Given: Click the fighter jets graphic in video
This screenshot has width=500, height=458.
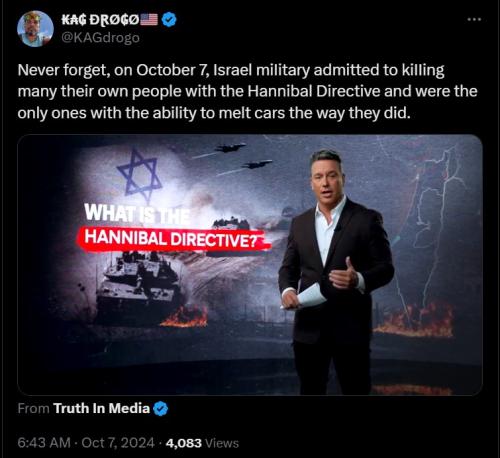Looking at the screenshot, I should tap(243, 155).
